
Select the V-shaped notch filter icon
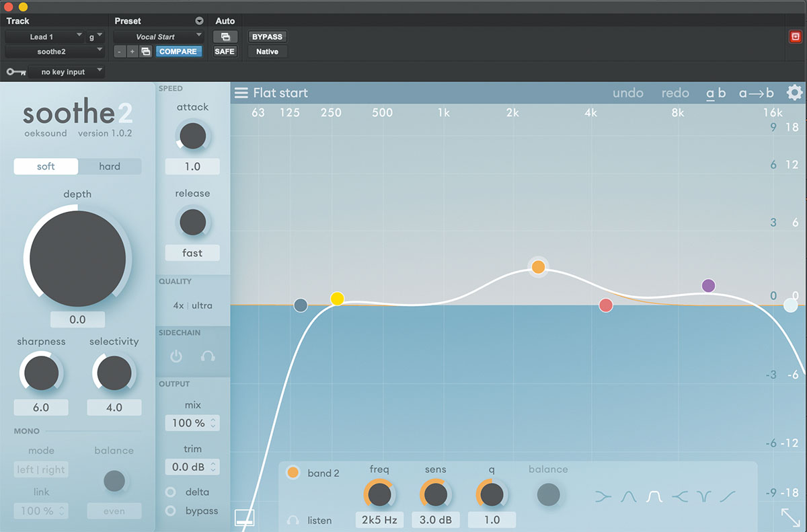pyautogui.click(x=703, y=497)
